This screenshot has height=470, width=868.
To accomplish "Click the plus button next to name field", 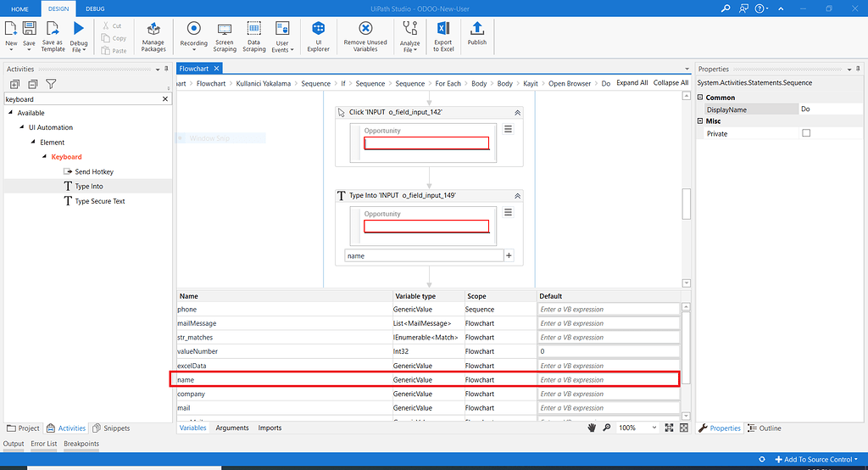I will click(509, 255).
